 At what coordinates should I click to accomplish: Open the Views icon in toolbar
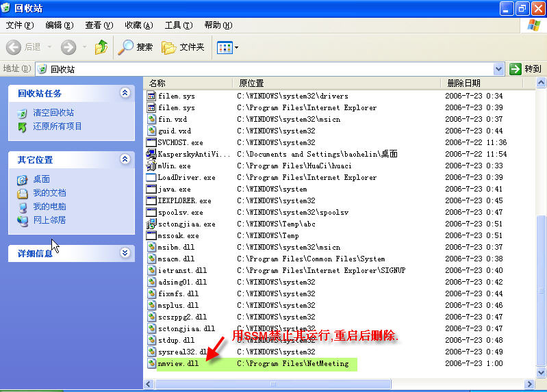point(225,47)
